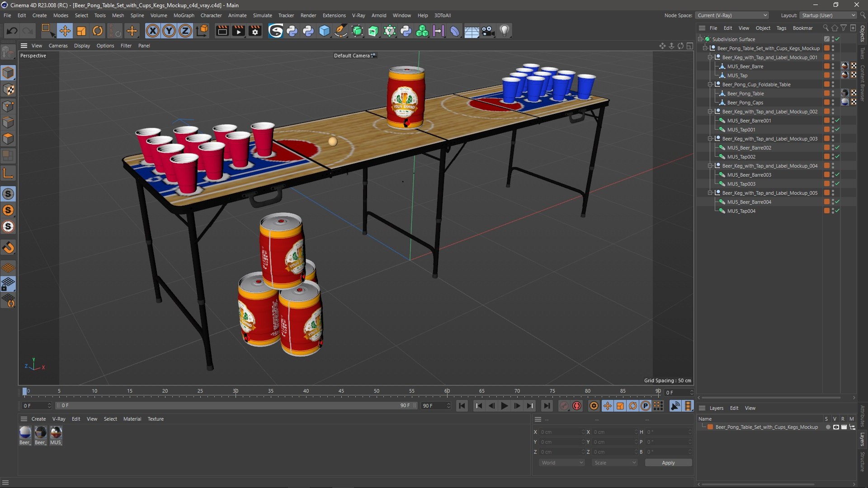Image resolution: width=868 pixels, height=488 pixels.
Task: Collapse the Beer_Pong_Cup_Foldable_Table group
Action: 710,84
